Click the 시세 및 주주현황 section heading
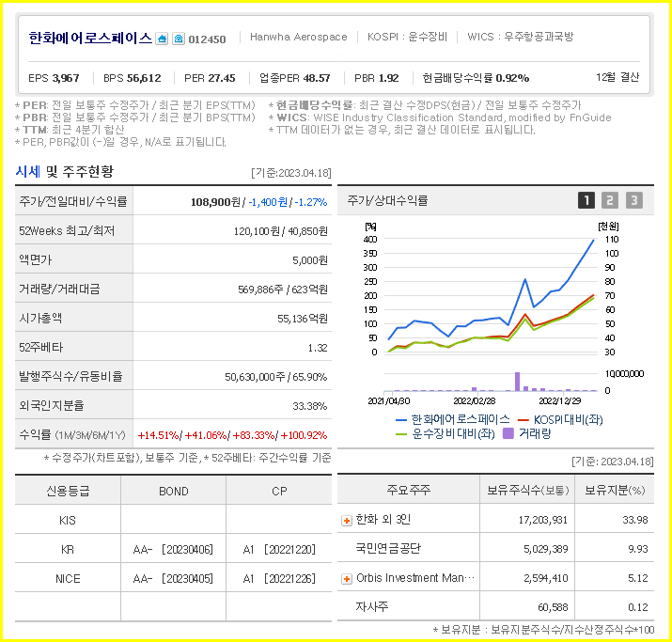Viewport: 672px width, 642px height. (64, 171)
